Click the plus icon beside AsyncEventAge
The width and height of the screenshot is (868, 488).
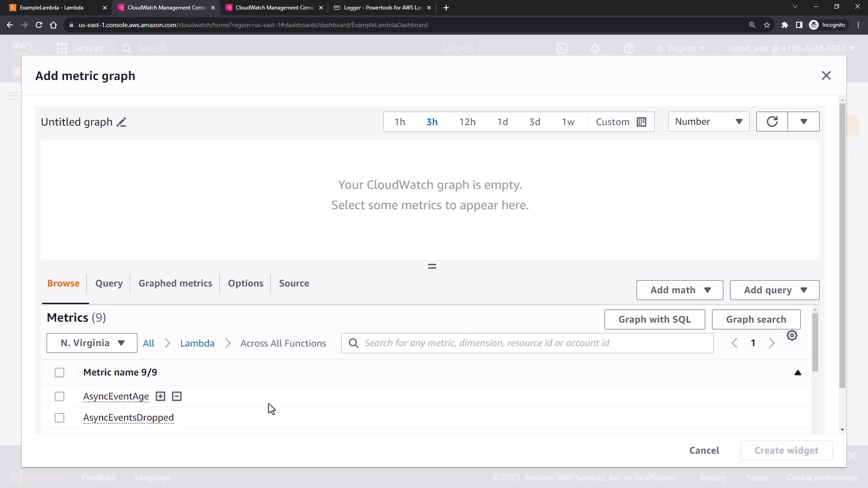tap(160, 396)
